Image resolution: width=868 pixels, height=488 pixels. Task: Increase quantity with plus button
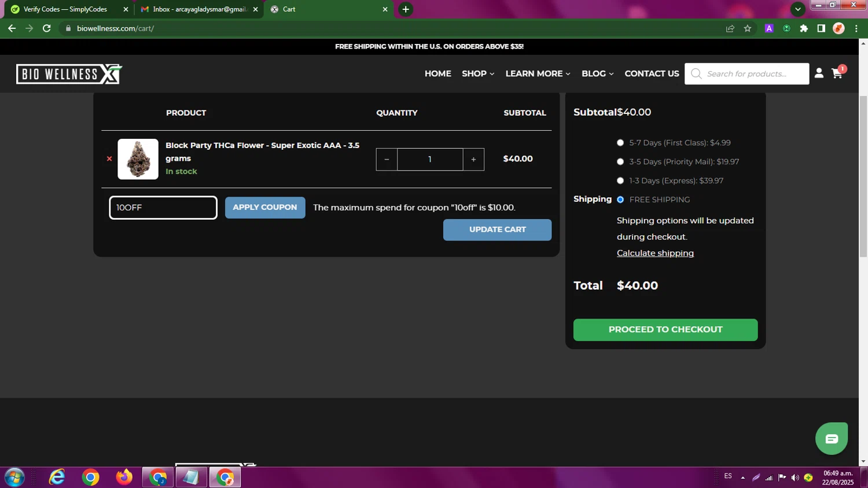(x=473, y=160)
